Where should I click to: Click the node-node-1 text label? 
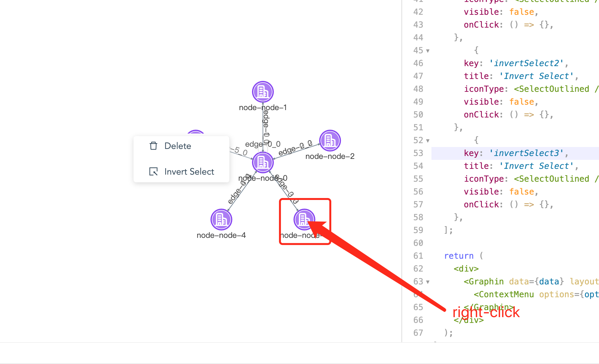click(x=263, y=107)
